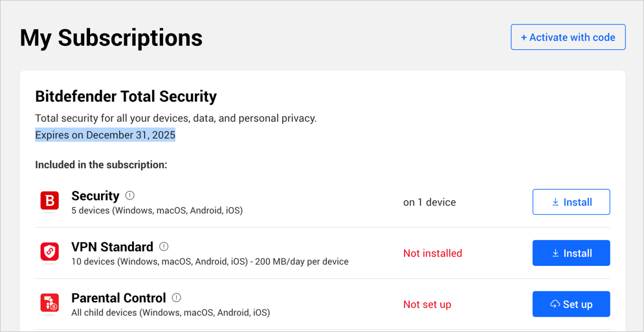Click the Bitdefender Total Security heading
Screen dimensions: 644x332
(126, 96)
